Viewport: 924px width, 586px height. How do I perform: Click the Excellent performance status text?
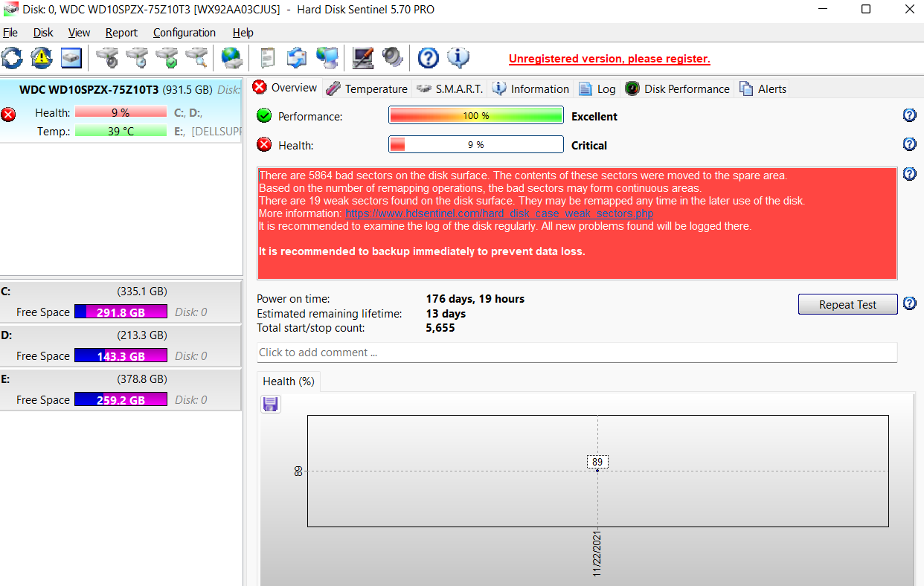594,117
